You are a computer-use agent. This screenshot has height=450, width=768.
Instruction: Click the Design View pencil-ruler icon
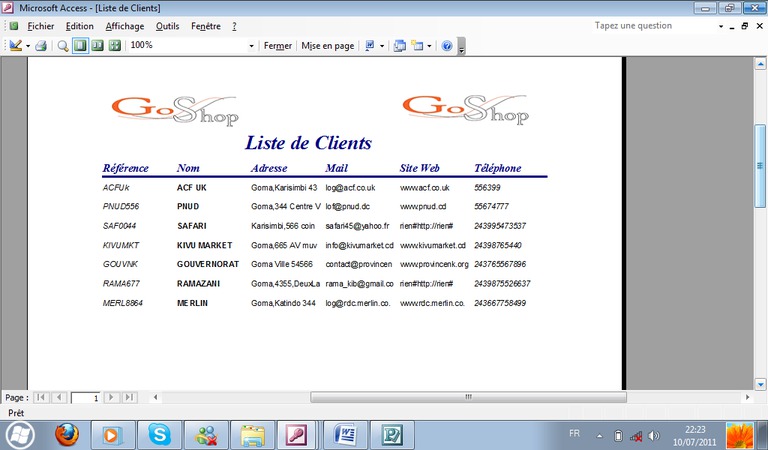click(15, 46)
